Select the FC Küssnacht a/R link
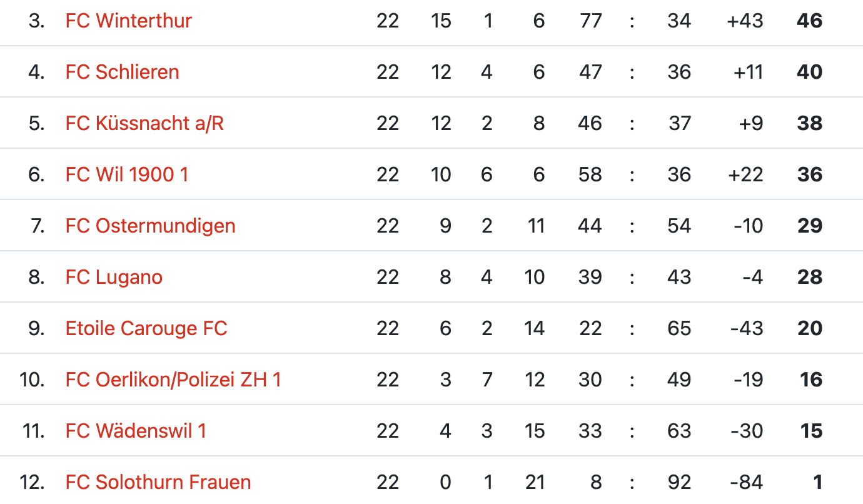863x504 pixels. click(144, 123)
